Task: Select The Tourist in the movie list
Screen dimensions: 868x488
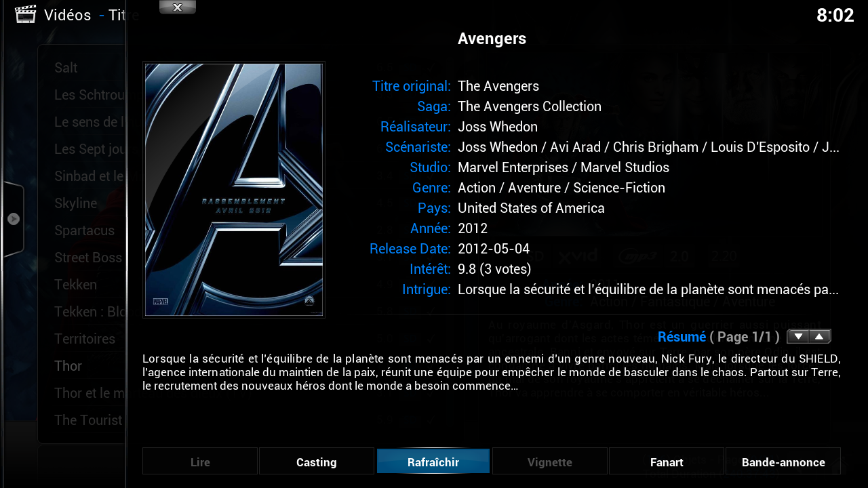Action: (88, 420)
